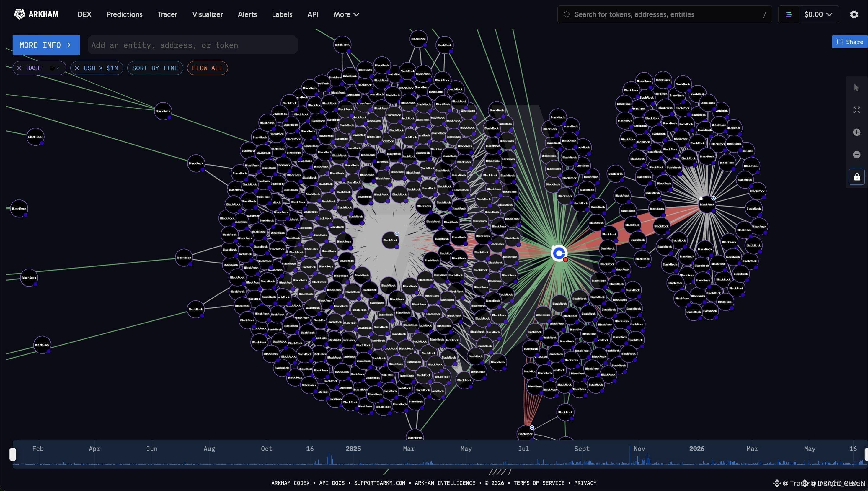868x491 pixels.
Task: Toggle SORT BY TIME
Action: click(155, 68)
